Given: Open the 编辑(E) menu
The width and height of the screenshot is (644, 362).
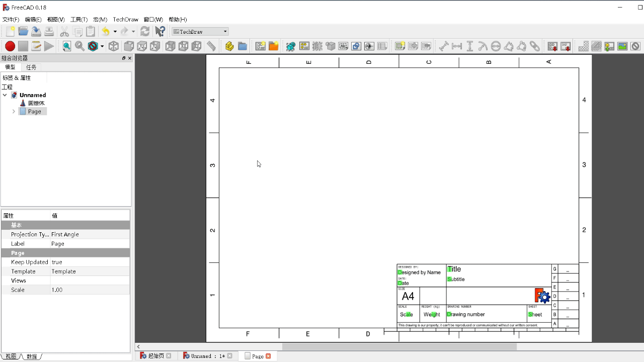Looking at the screenshot, I should [x=33, y=20].
